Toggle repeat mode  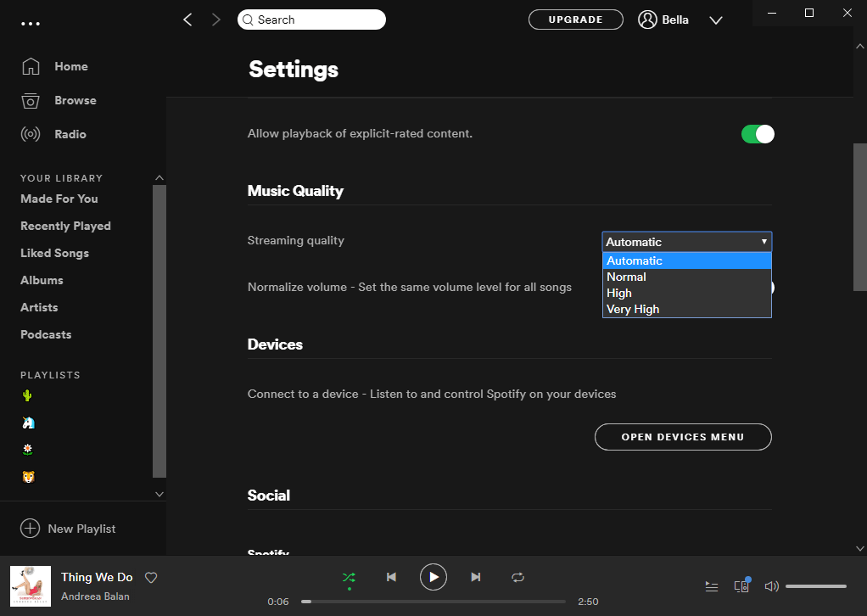518,576
